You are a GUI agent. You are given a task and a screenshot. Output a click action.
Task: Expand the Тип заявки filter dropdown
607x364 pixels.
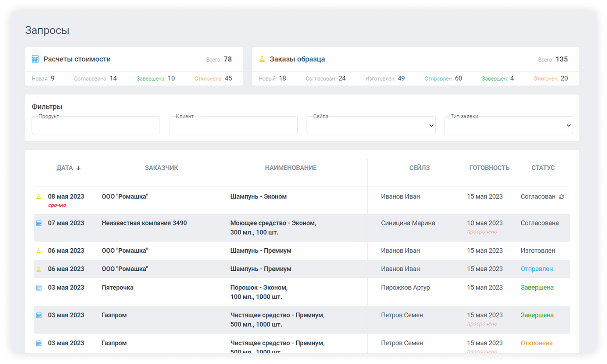point(508,125)
